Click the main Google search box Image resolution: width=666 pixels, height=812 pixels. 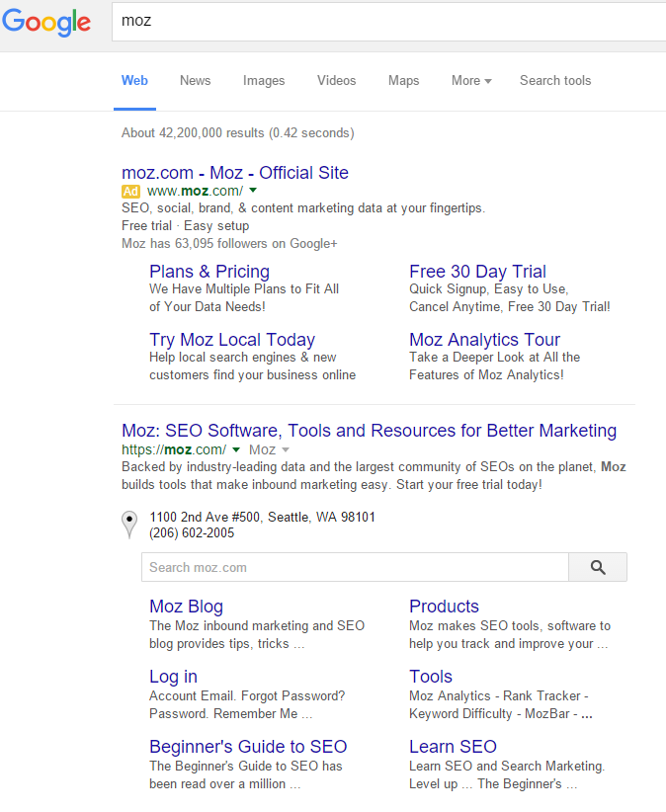point(385,21)
